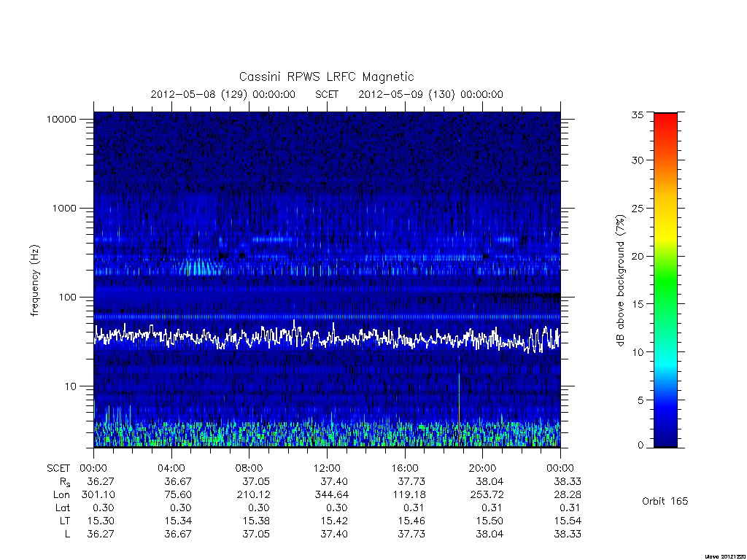
Task: Click the "15" color bar tick label
Action: (638, 304)
